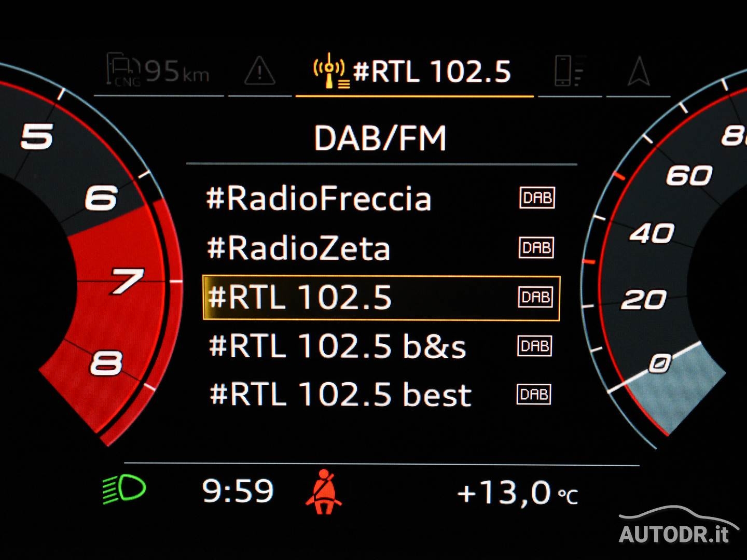Tap the warning triangle icon
The width and height of the screenshot is (747, 560).
259,71
